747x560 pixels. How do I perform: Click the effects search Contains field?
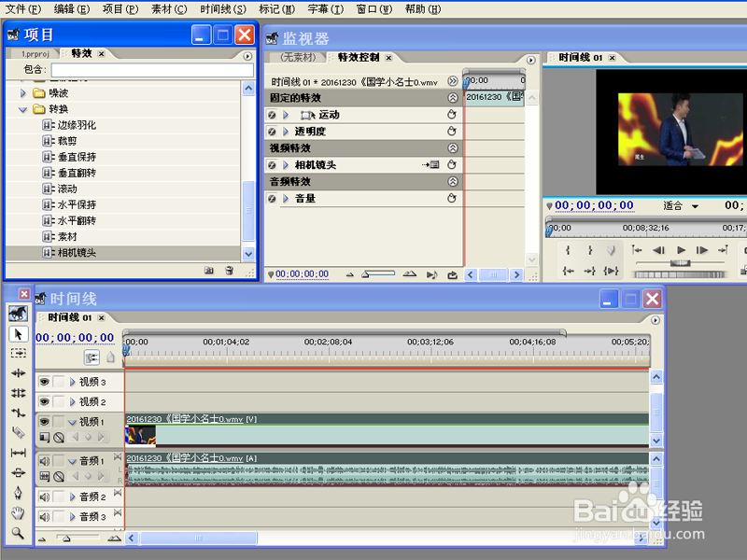pyautogui.click(x=152, y=70)
